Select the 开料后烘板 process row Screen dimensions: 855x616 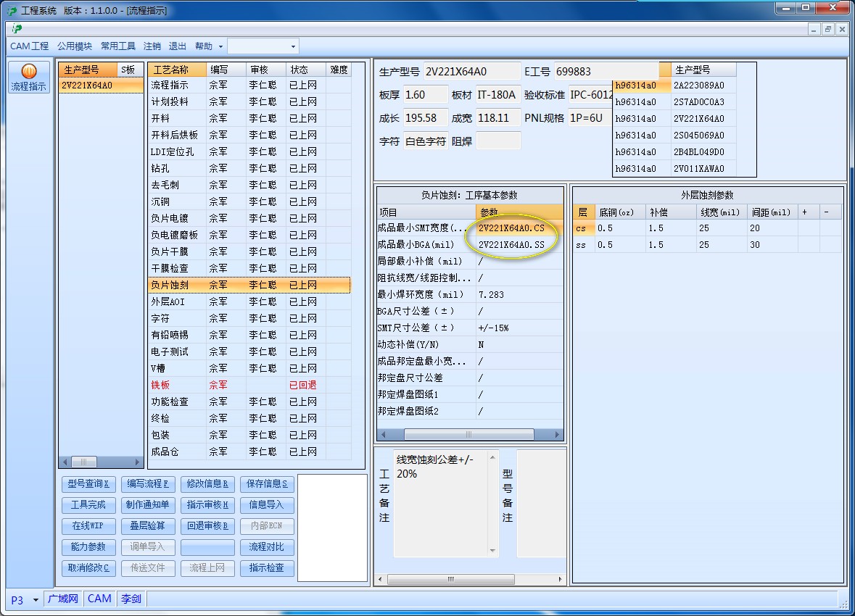(249, 136)
